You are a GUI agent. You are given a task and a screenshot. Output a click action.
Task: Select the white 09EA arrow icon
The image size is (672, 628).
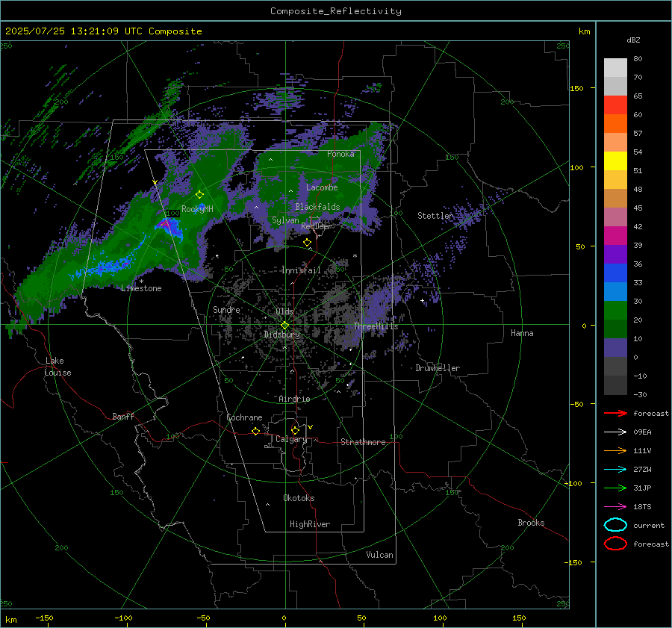point(615,432)
